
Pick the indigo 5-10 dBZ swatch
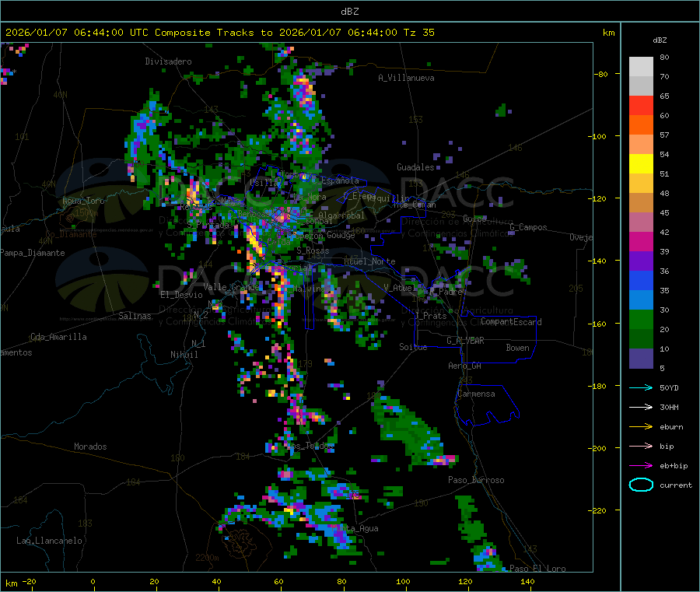pyautogui.click(x=641, y=359)
